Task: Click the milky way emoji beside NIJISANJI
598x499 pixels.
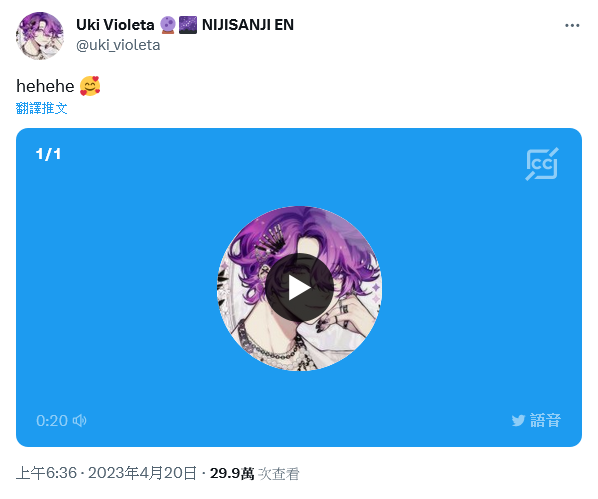Action: (188, 25)
